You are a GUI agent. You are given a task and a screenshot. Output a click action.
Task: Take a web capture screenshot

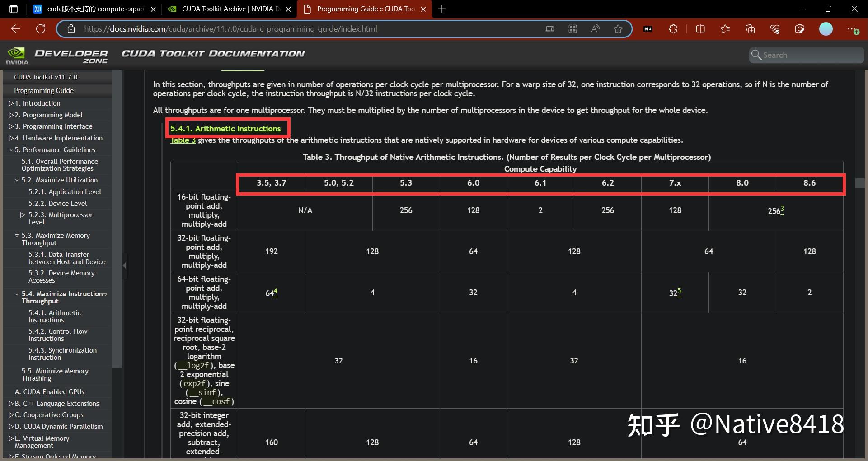point(800,28)
